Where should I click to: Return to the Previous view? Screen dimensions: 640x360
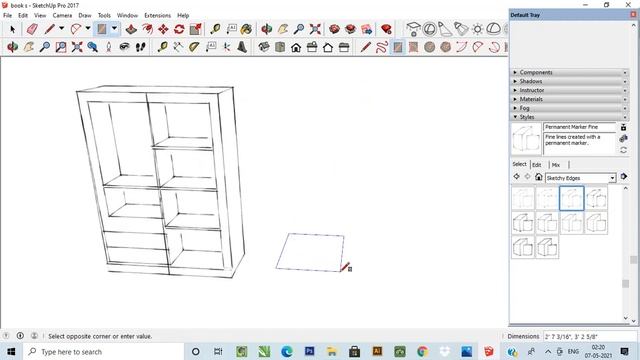93,47
